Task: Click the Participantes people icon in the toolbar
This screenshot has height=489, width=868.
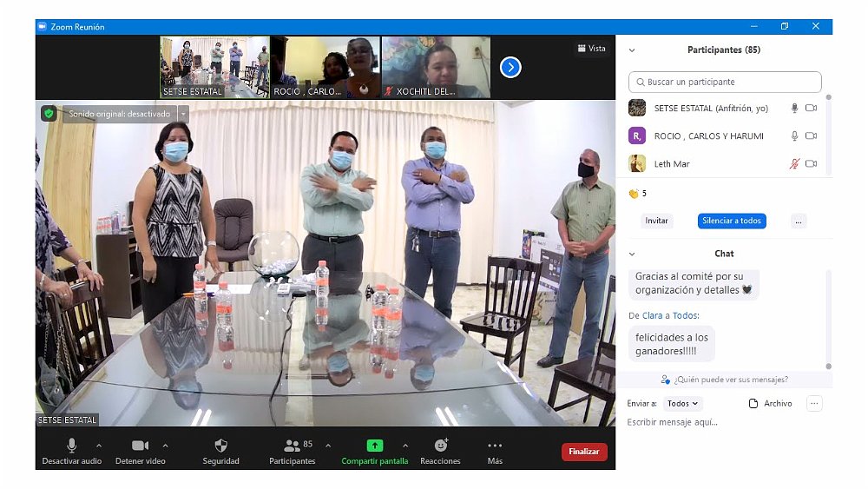Action: pos(292,446)
